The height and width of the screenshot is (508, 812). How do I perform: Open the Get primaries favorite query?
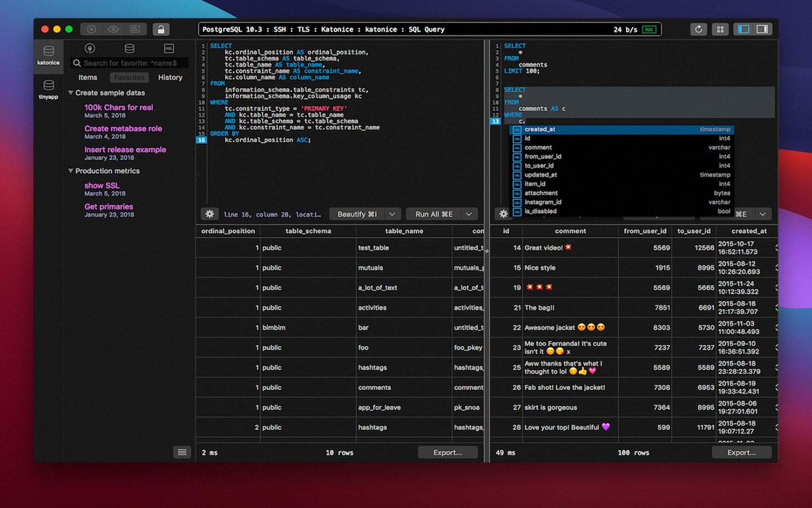click(x=109, y=207)
